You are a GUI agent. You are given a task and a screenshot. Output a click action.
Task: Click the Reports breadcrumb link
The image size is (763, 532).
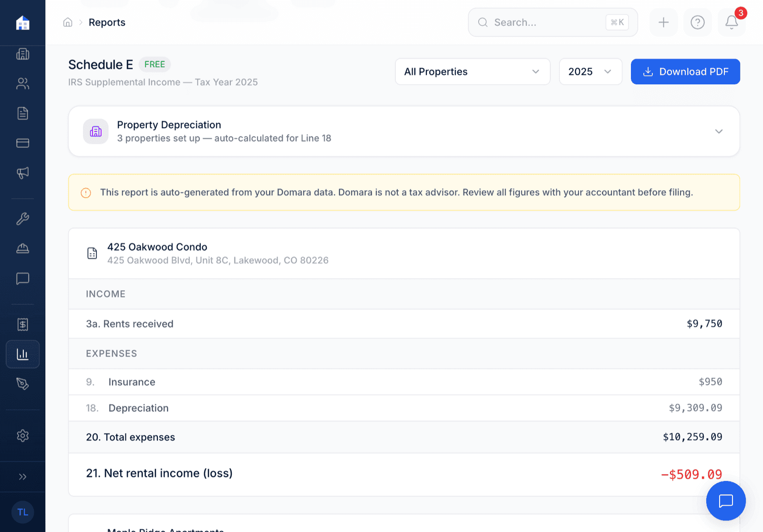(x=107, y=22)
